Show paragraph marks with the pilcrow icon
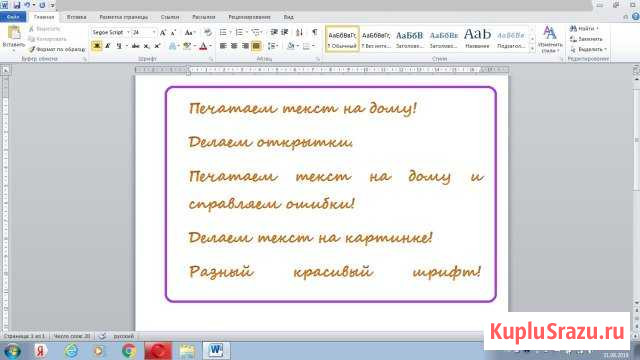640x360 pixels. point(315,32)
